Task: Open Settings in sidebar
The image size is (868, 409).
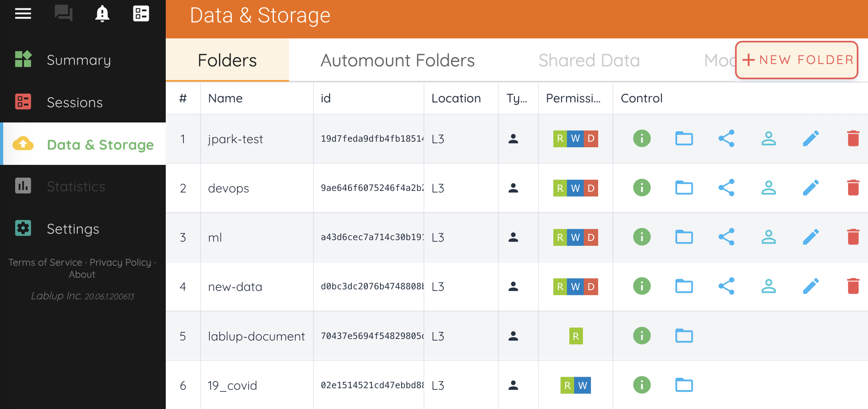Action: click(x=83, y=229)
